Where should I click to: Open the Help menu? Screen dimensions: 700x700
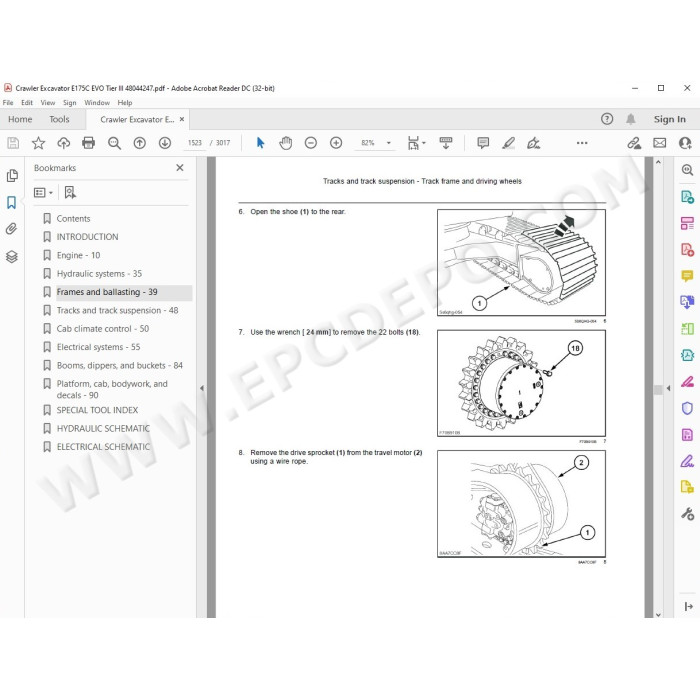(125, 103)
